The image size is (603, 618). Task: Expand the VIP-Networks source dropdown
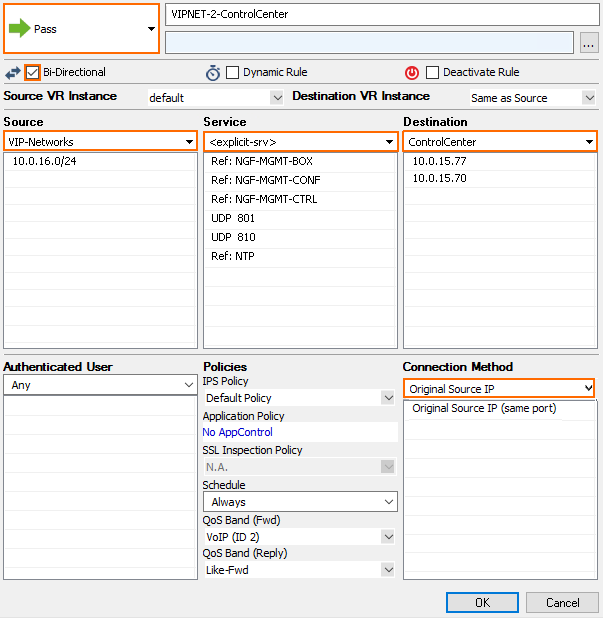click(x=100, y=141)
